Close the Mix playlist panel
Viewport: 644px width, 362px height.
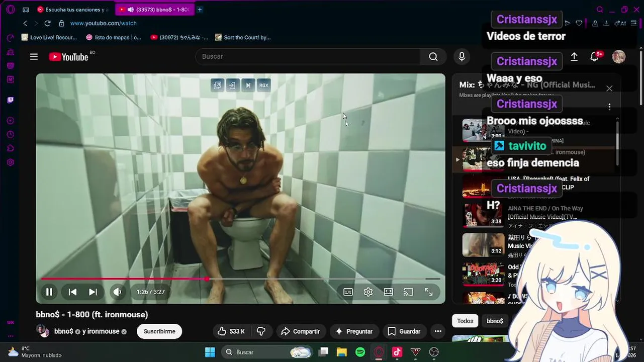coord(609,88)
